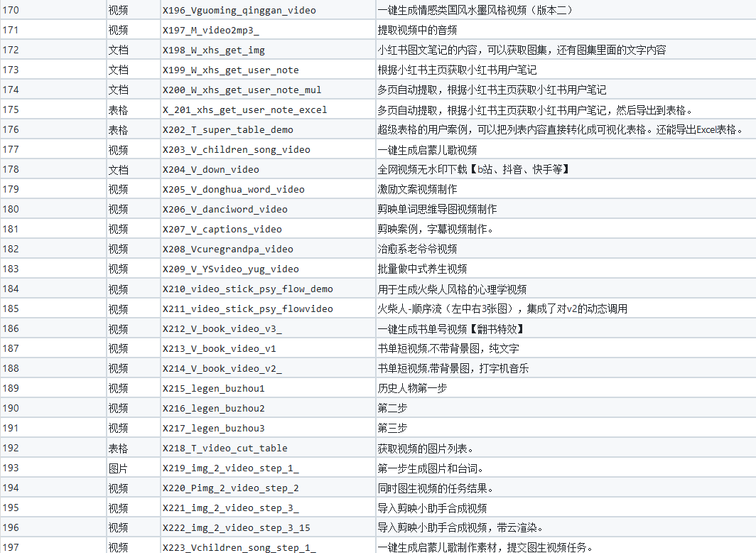The width and height of the screenshot is (756, 553).
Task: Click description 激励文案视频制作
Action: (417, 189)
